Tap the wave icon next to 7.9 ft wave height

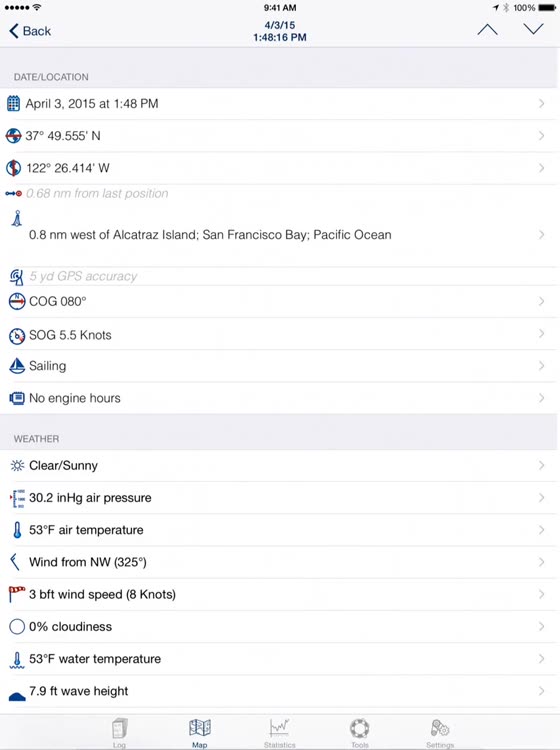pos(17,696)
